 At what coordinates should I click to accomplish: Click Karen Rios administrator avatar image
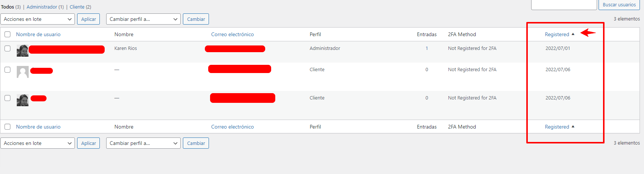23,51
